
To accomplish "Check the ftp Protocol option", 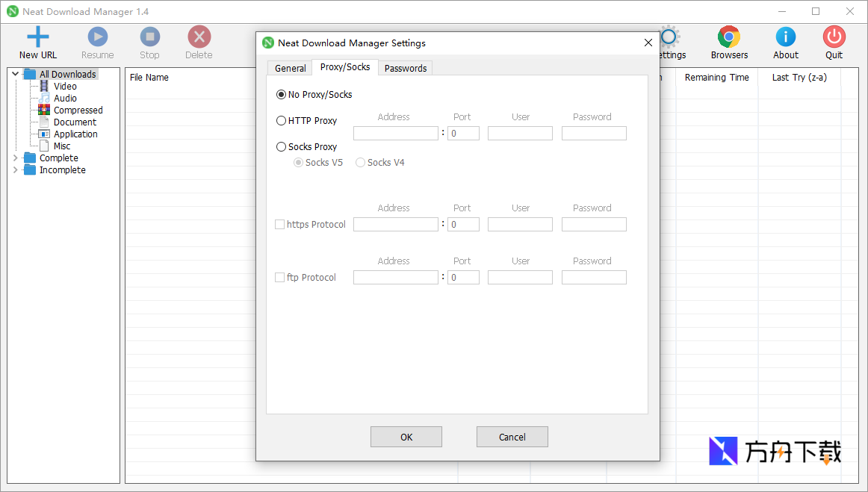I will (x=279, y=277).
